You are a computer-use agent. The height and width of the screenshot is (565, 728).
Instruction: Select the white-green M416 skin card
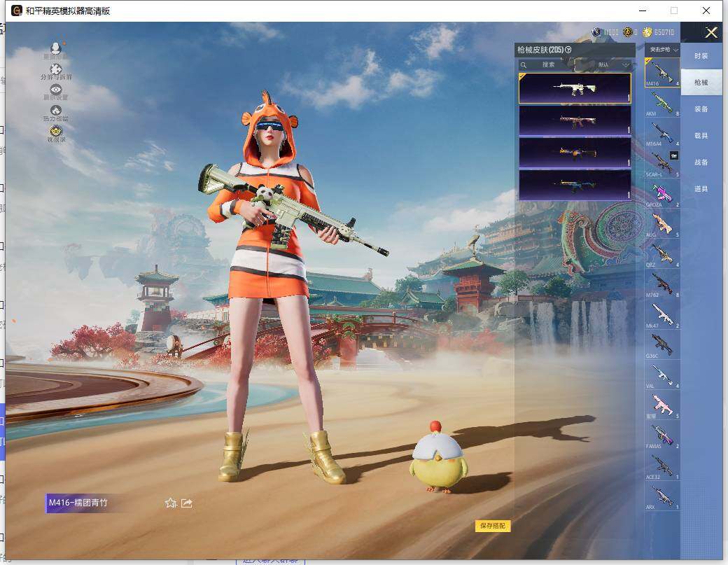pos(575,88)
